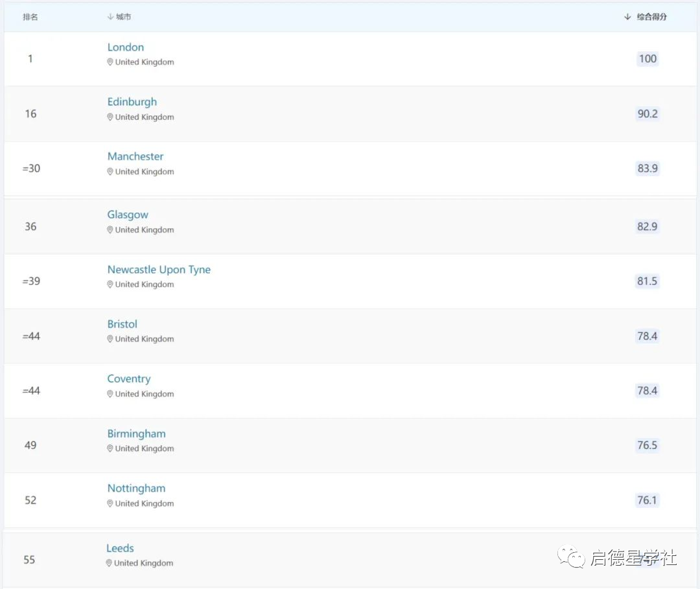Click United Kingdom under Leeds
This screenshot has width=700, height=589.
pyautogui.click(x=144, y=563)
